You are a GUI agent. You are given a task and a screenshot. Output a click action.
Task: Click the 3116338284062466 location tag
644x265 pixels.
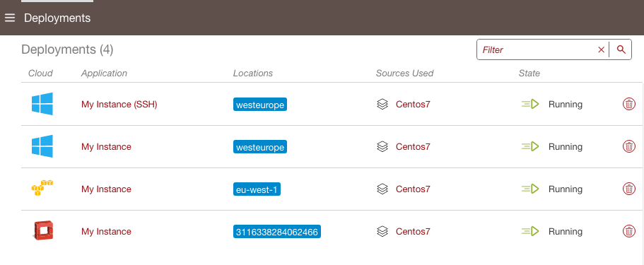coord(277,231)
